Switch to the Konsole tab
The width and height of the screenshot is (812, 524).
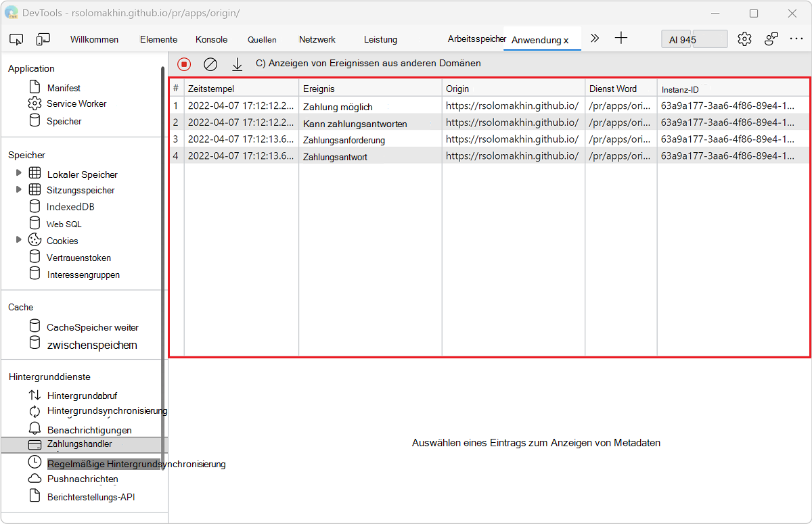click(211, 39)
